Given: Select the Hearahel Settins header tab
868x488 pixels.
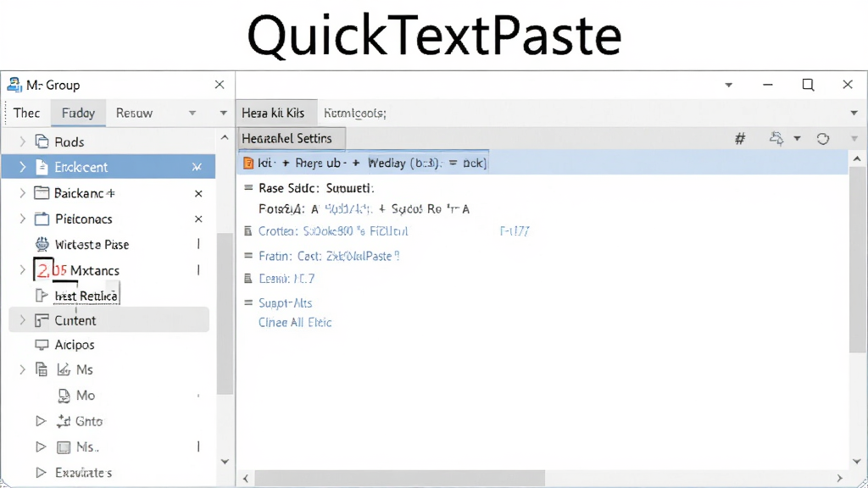Looking at the screenshot, I should click(292, 138).
